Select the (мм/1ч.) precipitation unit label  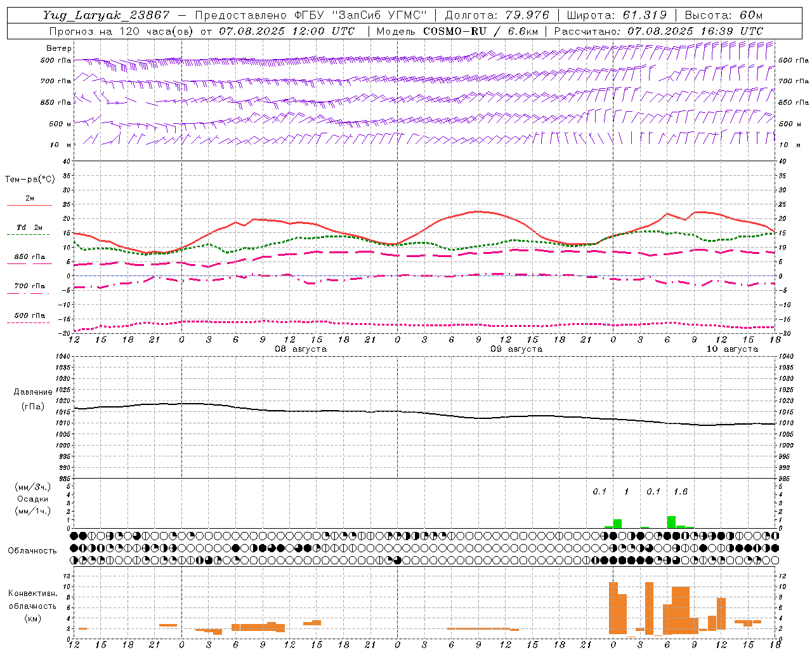pos(33,511)
